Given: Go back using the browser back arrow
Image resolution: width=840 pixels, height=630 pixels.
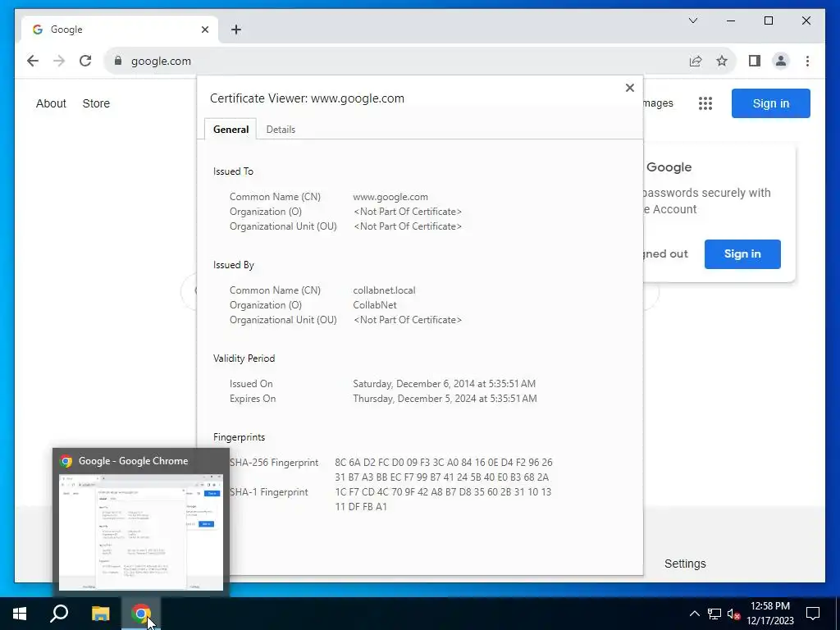Looking at the screenshot, I should point(33,61).
